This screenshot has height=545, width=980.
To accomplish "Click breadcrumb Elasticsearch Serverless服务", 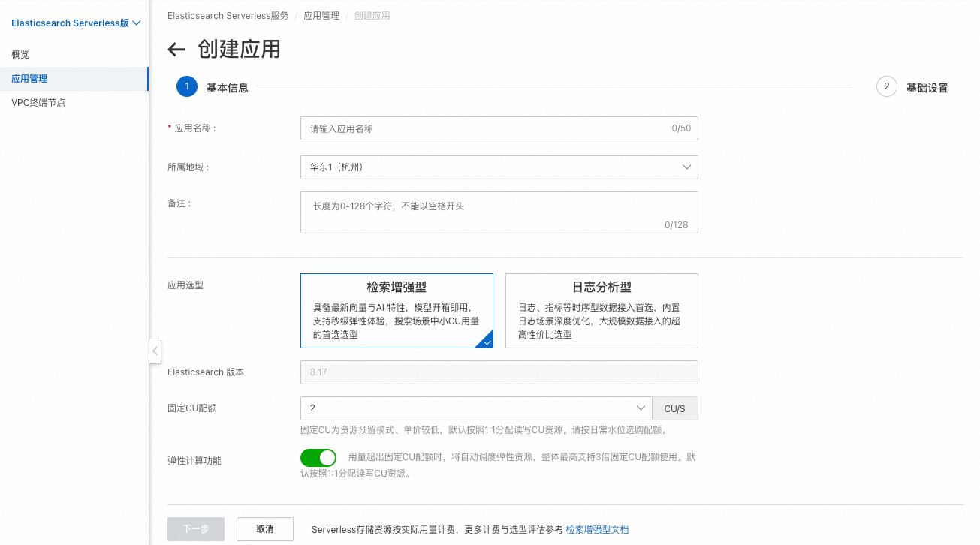I will [x=228, y=16].
